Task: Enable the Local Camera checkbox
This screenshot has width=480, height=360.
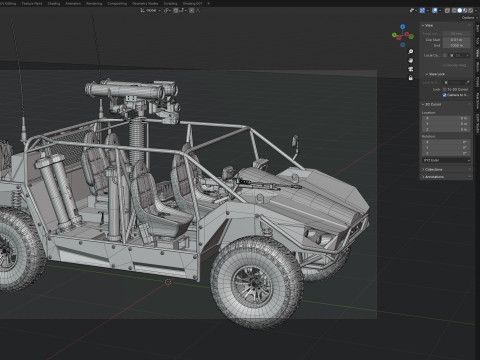Action: 445,55
